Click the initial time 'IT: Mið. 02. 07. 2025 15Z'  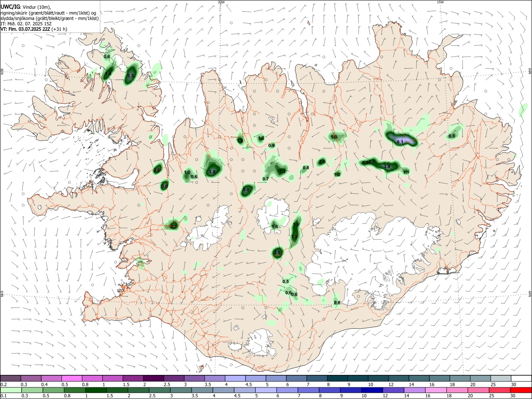26,24
